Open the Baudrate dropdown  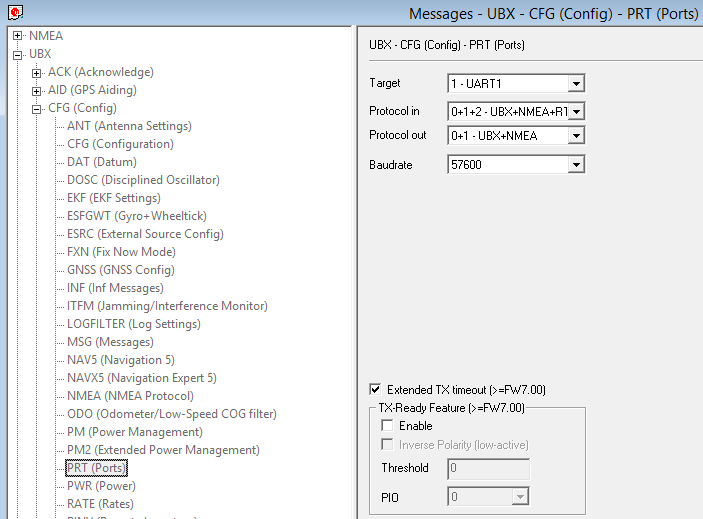point(575,164)
